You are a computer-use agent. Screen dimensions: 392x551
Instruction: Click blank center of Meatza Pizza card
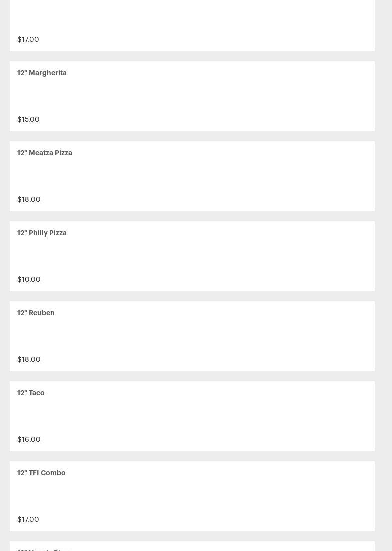192,176
